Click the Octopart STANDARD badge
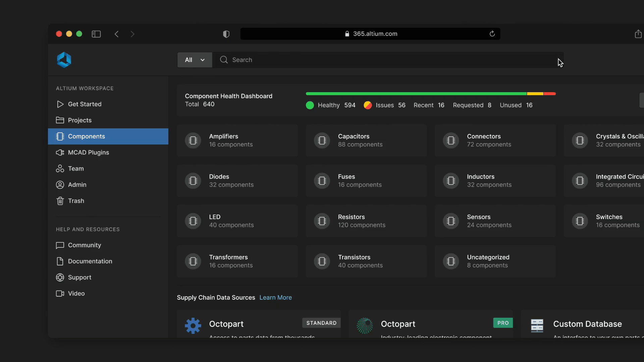The image size is (644, 362). [321, 323]
